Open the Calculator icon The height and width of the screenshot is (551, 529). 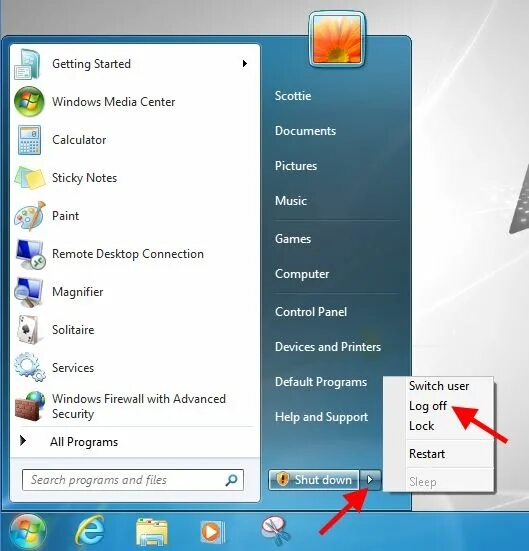tap(29, 140)
